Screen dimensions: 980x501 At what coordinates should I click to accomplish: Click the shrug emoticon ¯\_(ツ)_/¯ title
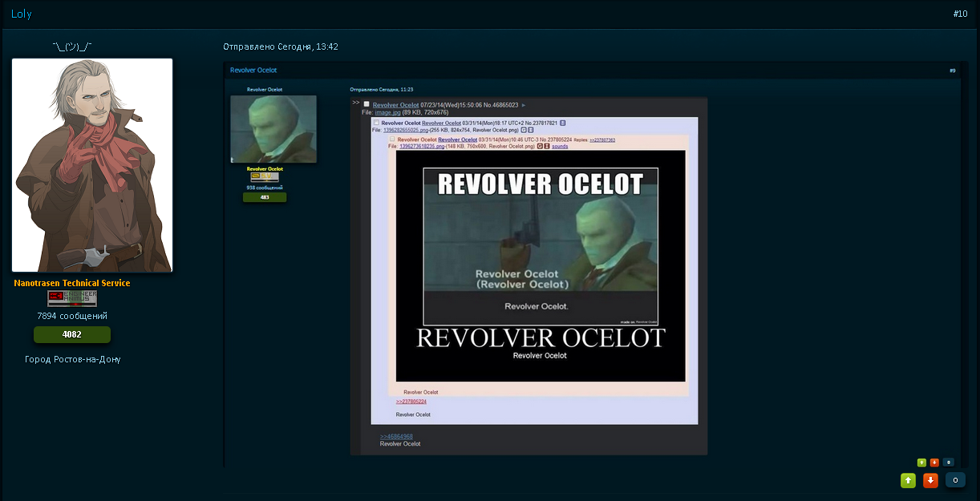coord(72,46)
